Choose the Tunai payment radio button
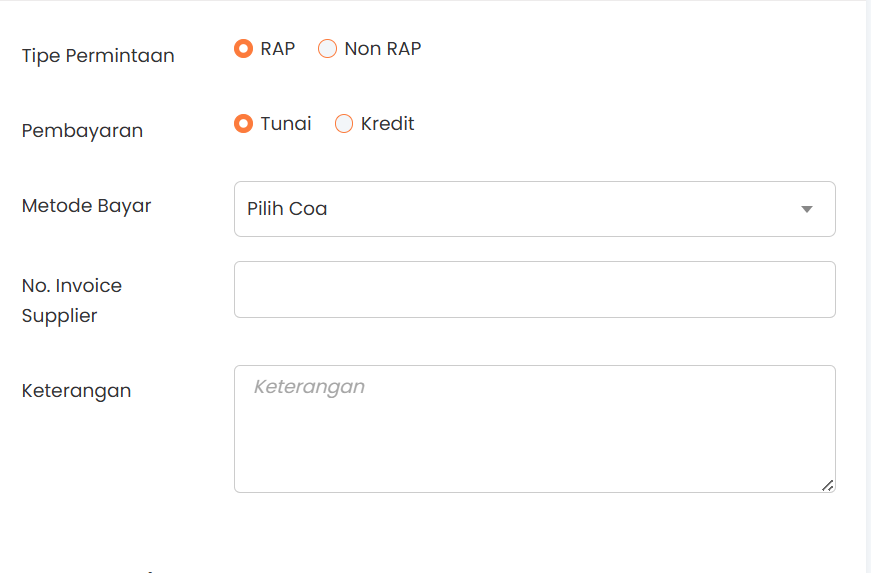Image resolution: width=871 pixels, height=573 pixels. (x=243, y=124)
